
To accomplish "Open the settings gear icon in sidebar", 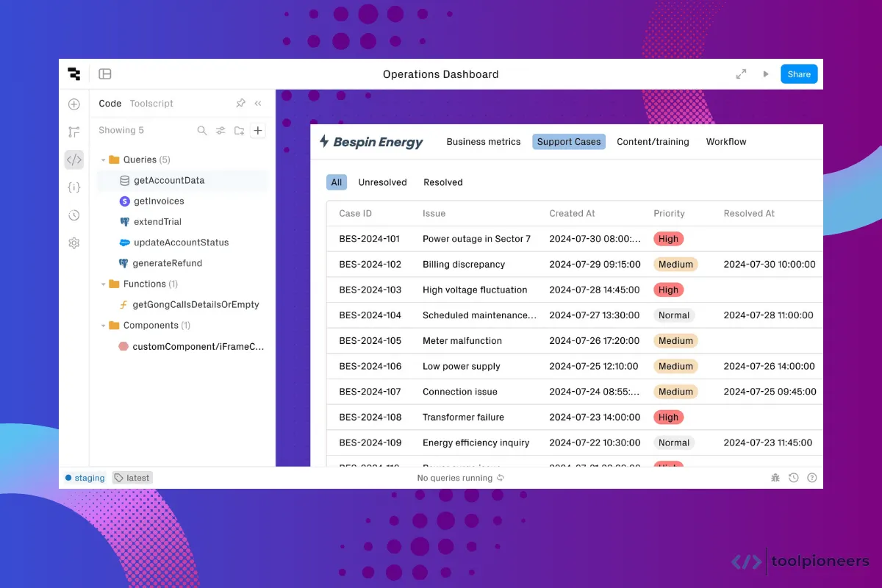I will tap(73, 243).
